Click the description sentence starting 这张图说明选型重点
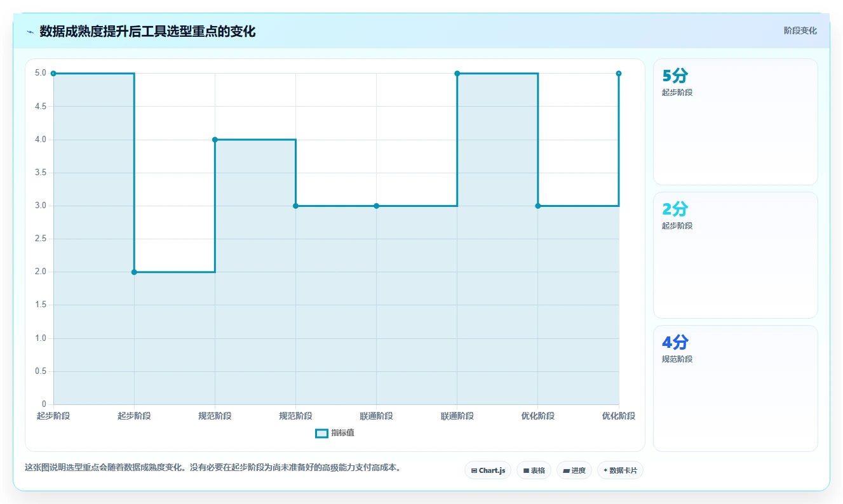The image size is (843, 504). click(213, 468)
